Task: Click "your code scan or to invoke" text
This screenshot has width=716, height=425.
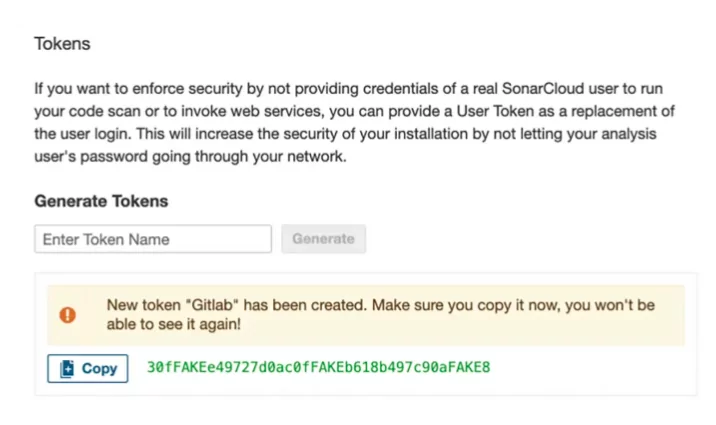Action: click(x=128, y=111)
